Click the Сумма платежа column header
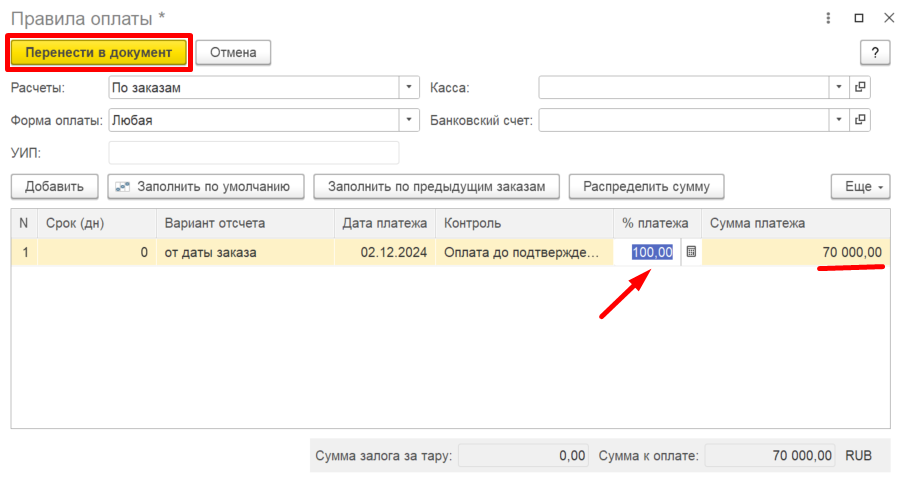 click(x=796, y=223)
